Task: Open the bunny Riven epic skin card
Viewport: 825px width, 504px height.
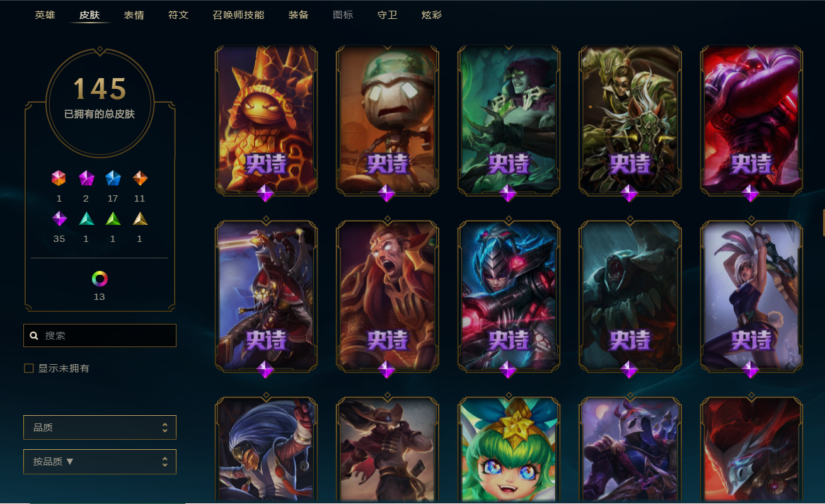Action: [x=751, y=295]
